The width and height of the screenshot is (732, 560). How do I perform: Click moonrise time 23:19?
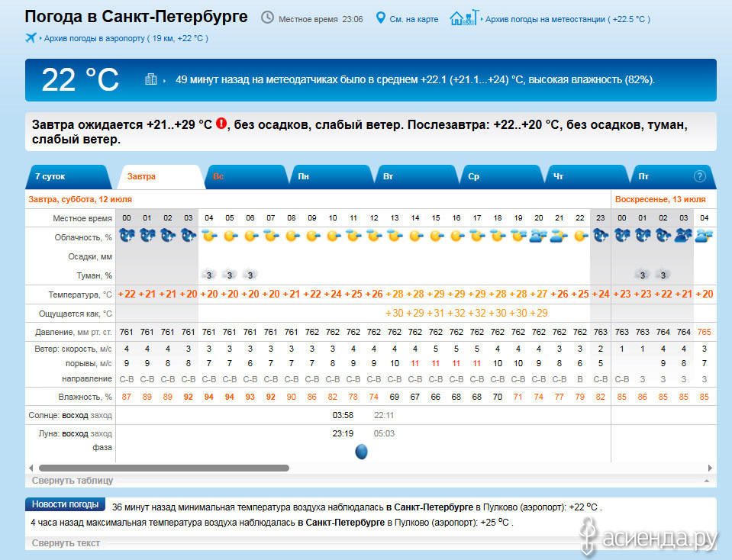pos(343,433)
